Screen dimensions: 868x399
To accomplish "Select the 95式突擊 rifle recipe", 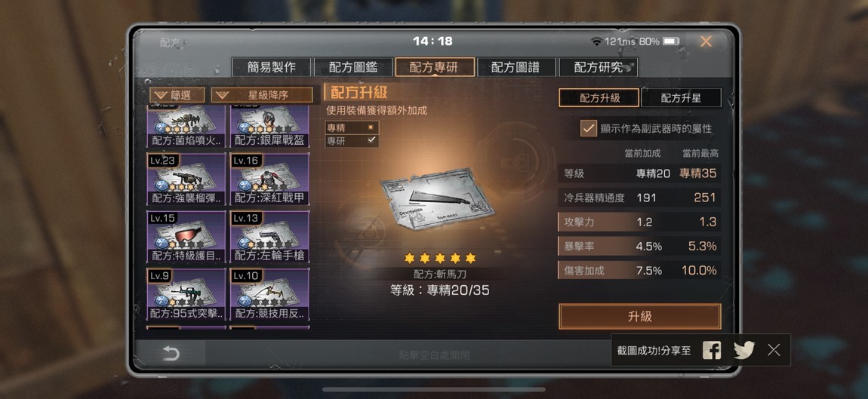I will click(x=186, y=294).
